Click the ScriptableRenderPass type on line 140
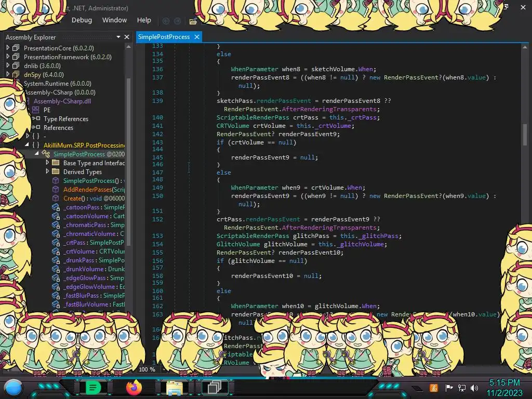 pyautogui.click(x=253, y=117)
